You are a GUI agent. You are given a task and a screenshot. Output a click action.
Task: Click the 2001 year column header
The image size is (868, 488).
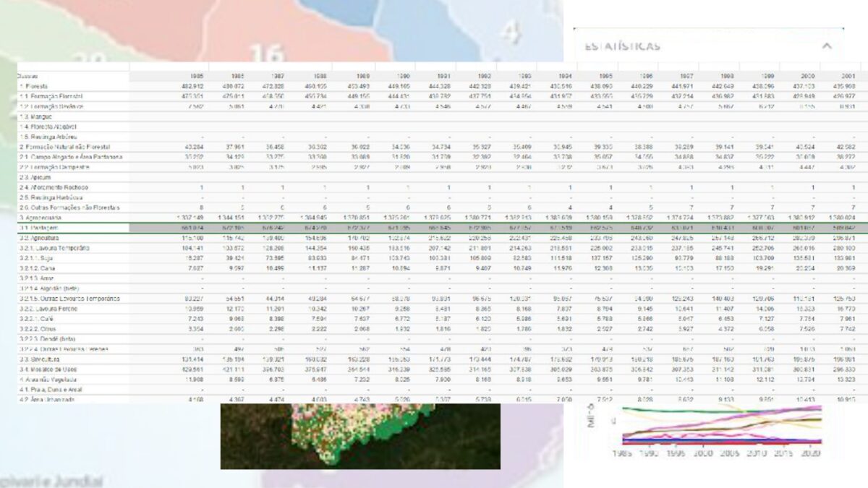coord(849,76)
